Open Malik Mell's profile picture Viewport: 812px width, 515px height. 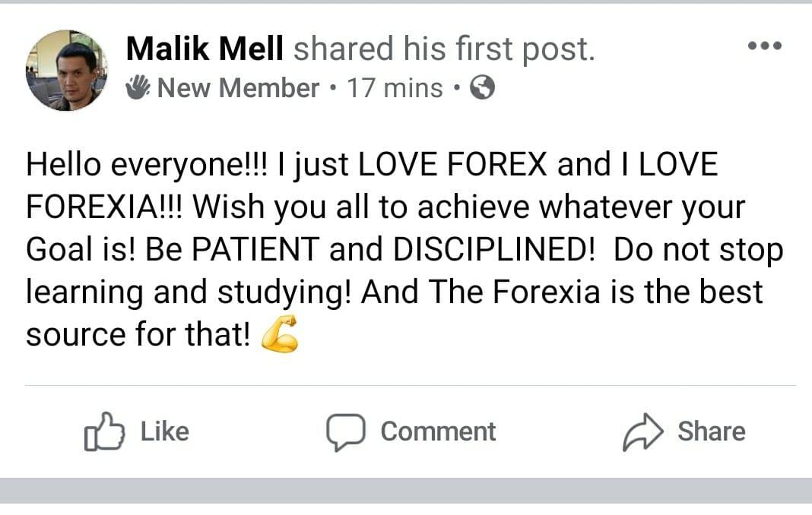tap(67, 71)
